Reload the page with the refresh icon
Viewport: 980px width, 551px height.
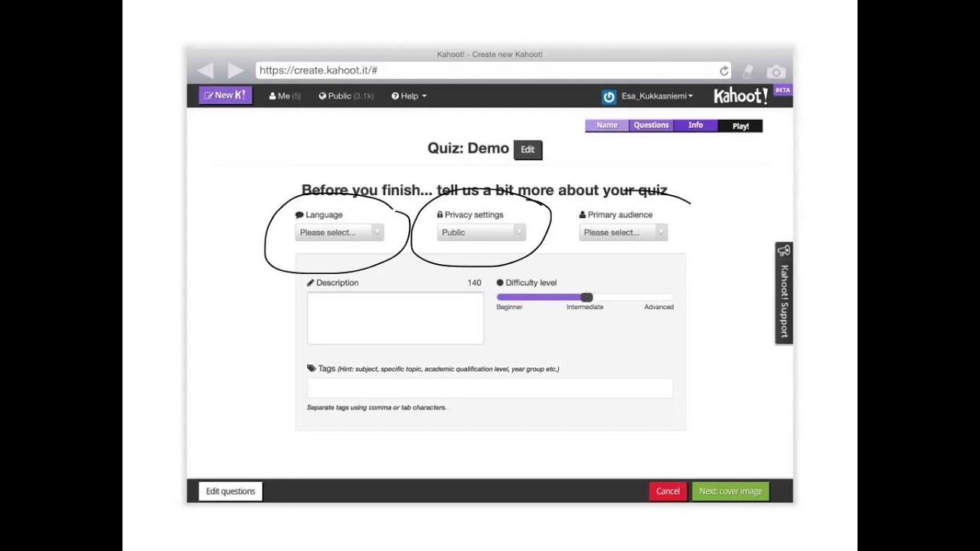pos(724,71)
